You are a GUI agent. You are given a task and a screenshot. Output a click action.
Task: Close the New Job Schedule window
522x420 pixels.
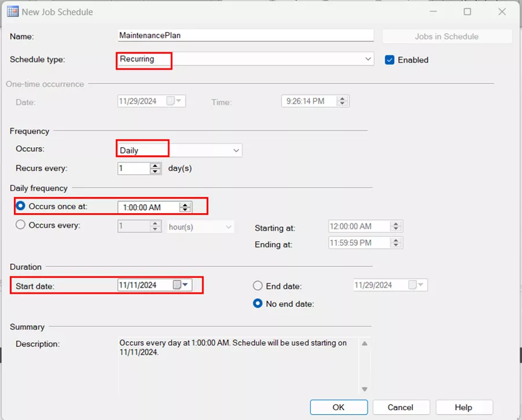pyautogui.click(x=502, y=12)
